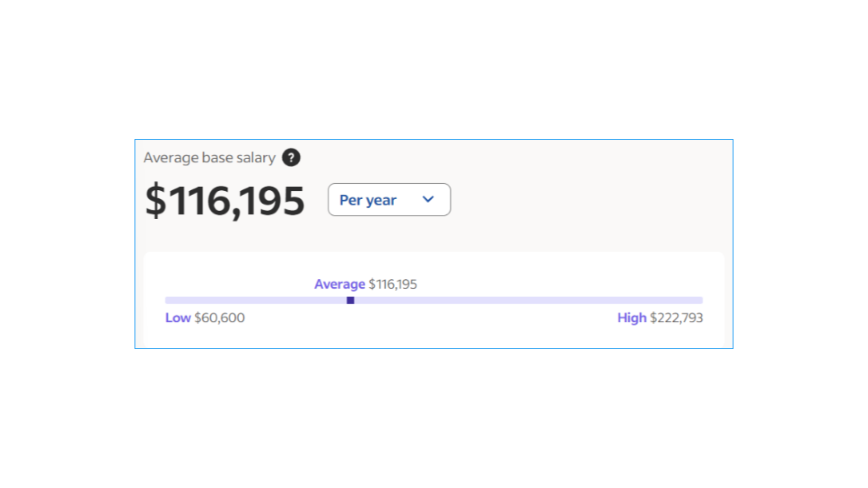This screenshot has height=488, width=868.
Task: Click the question mark help icon
Action: (291, 158)
